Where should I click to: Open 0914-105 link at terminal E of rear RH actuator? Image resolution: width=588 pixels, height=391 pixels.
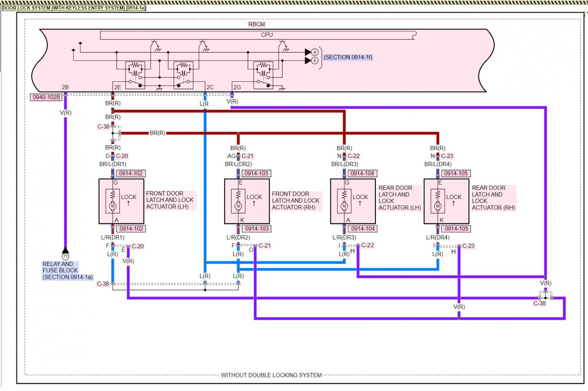tap(456, 173)
